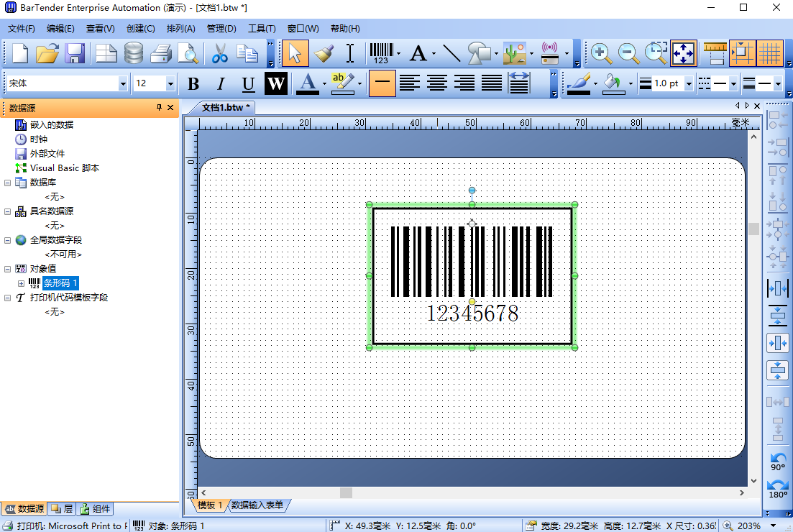
Task: Open the 编辑(E) menu
Action: [60, 28]
